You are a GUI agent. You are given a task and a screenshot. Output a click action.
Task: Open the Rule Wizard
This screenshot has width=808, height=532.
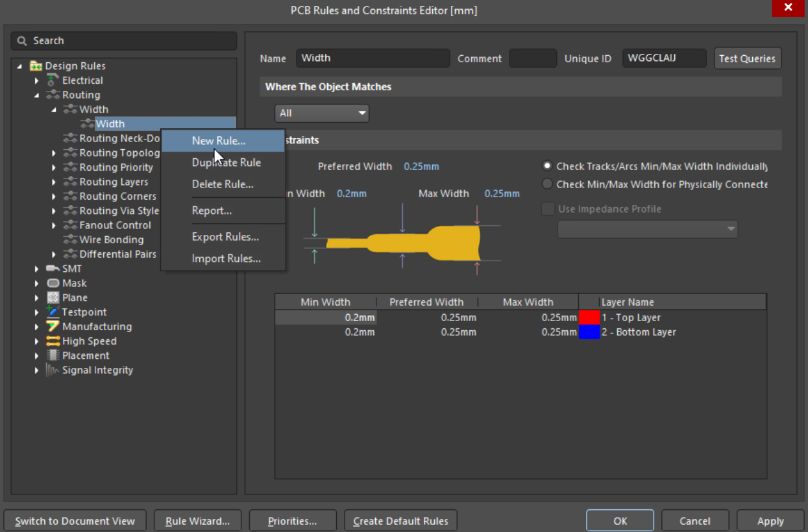click(197, 521)
